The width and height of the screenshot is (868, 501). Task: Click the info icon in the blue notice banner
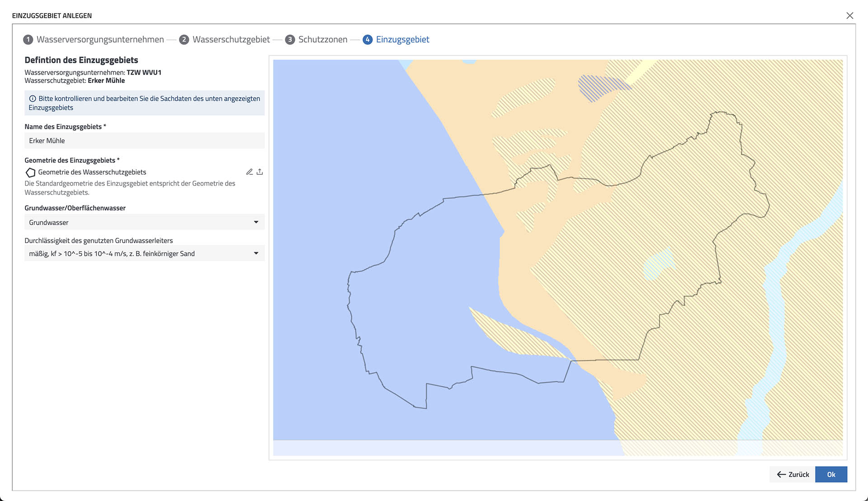coord(33,98)
